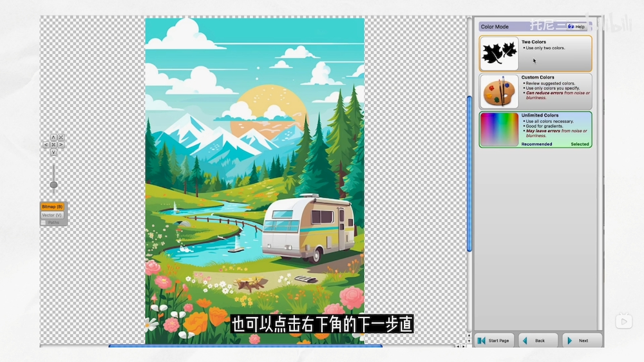This screenshot has width=644, height=362.
Task: Switch view to Bitmap (B)
Action: pyautogui.click(x=52, y=207)
